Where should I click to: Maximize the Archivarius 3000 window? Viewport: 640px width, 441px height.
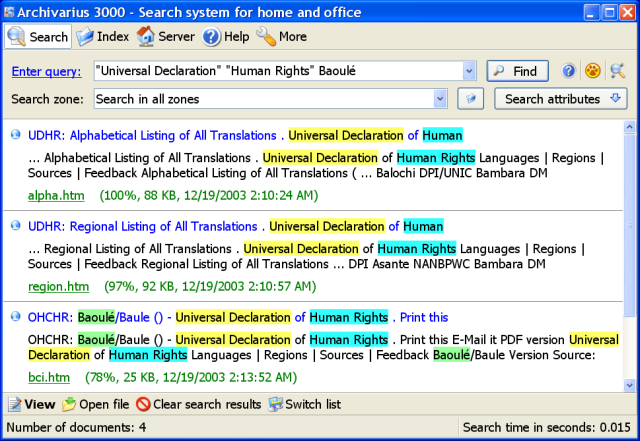pos(609,12)
